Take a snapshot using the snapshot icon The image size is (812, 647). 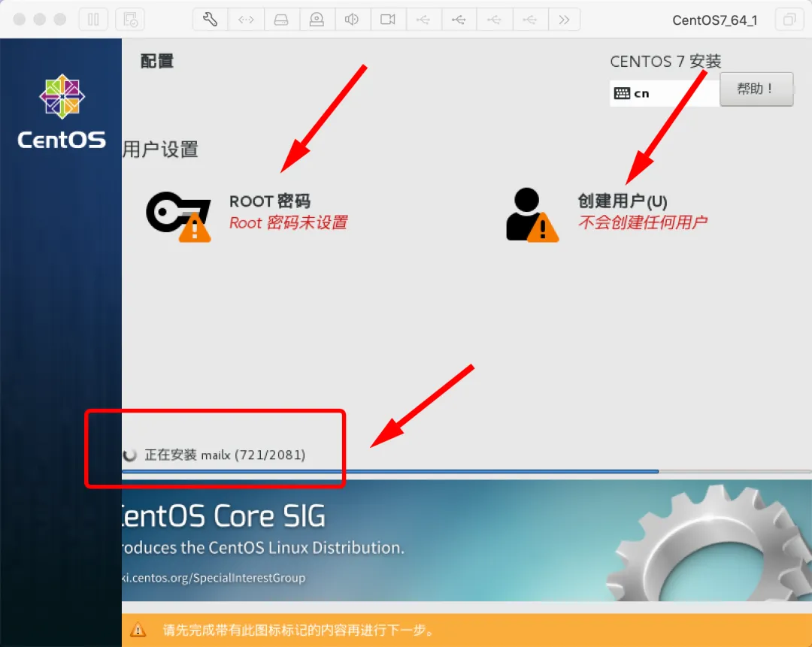tap(130, 19)
